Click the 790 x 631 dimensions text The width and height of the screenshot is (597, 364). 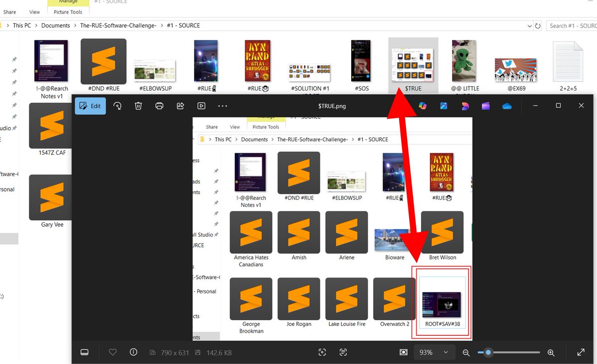pos(175,353)
